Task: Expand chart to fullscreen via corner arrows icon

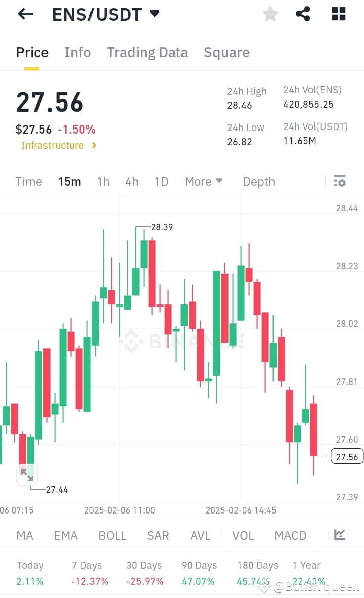Action: (x=27, y=475)
